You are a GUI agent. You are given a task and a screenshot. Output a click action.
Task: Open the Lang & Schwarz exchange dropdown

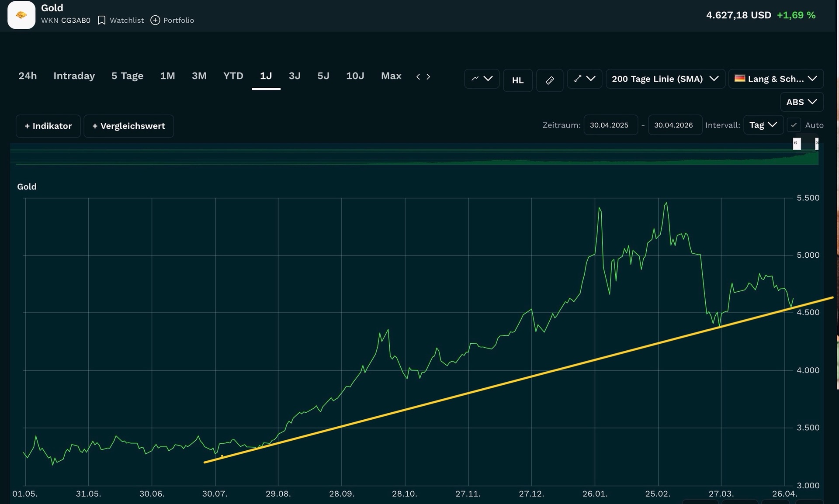click(776, 79)
